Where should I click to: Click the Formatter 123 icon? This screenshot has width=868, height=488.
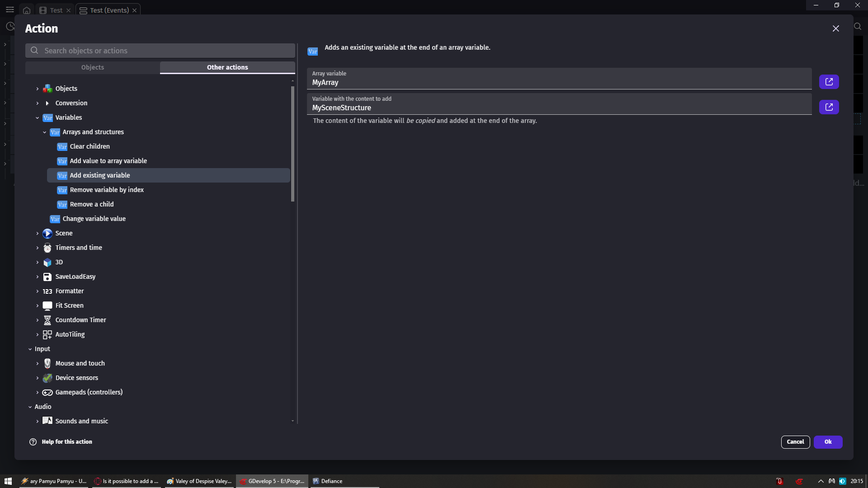[x=47, y=291]
